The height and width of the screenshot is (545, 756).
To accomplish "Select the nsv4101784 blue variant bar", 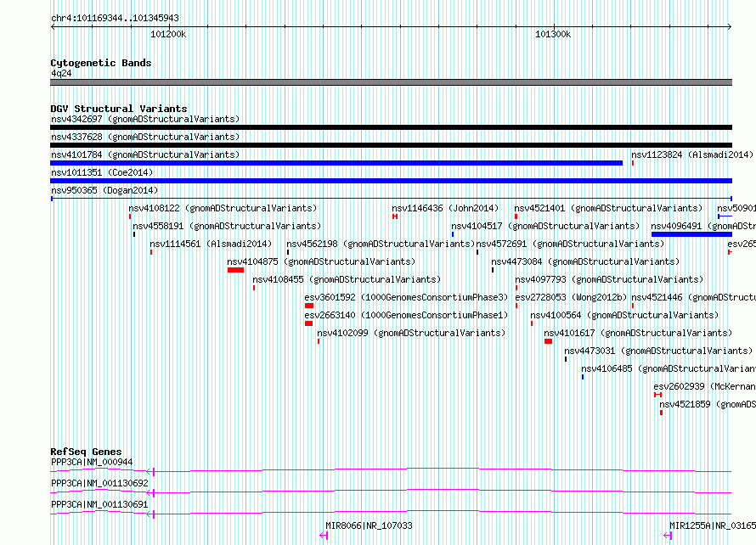I will pyautogui.click(x=336, y=163).
